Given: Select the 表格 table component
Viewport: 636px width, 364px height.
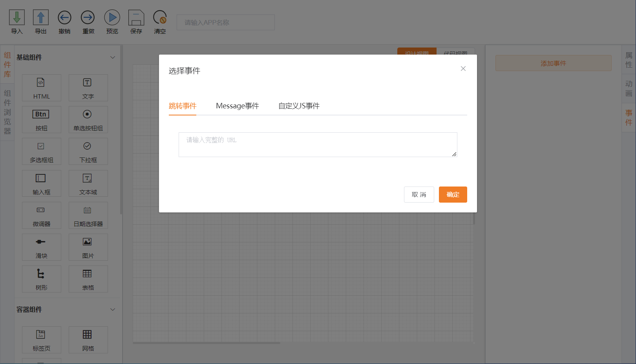Looking at the screenshot, I should [88, 279].
